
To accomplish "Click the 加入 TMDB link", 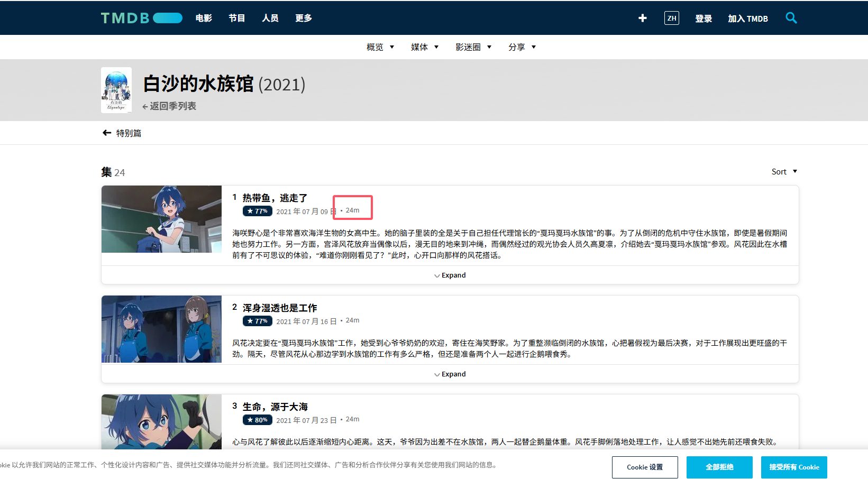I will (748, 19).
